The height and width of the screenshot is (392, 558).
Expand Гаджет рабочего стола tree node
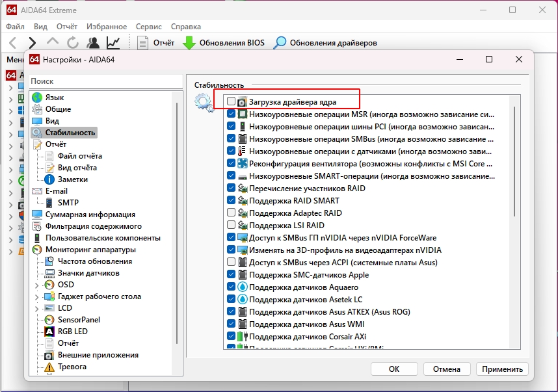click(36, 296)
